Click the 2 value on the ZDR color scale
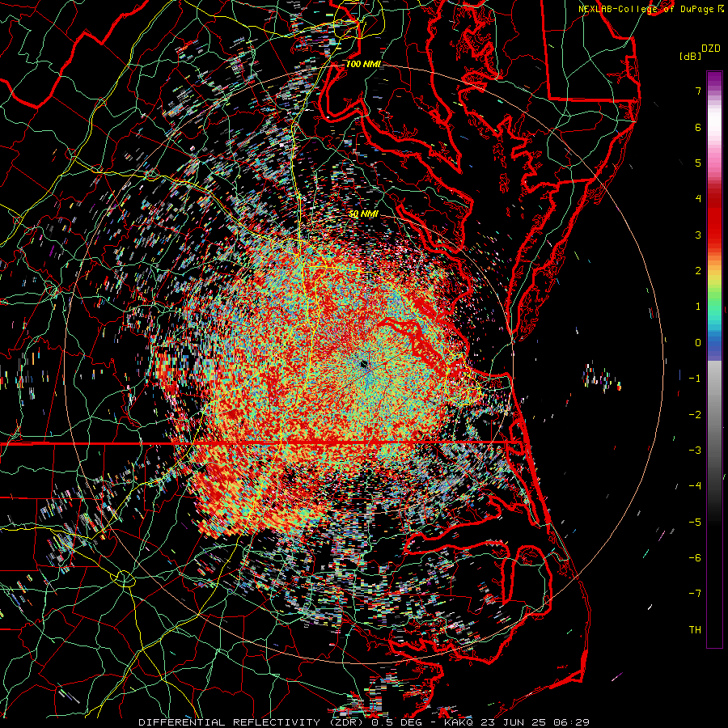Screen dimensions: 728x728 coord(698,271)
